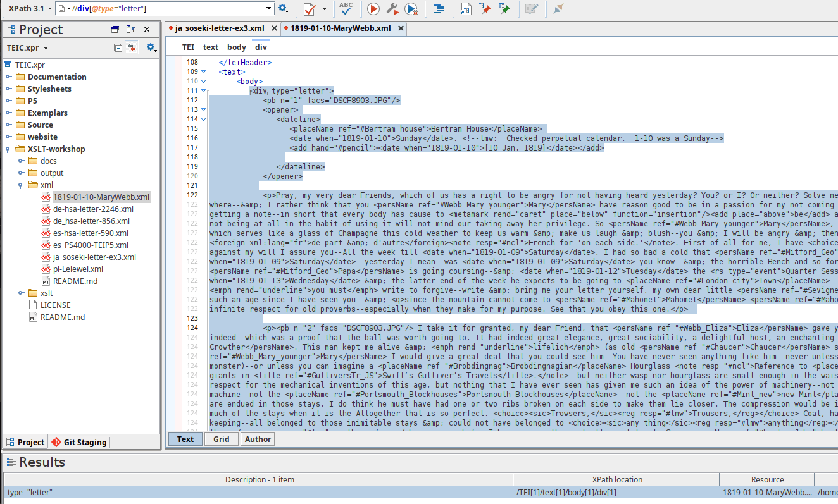
Task: Fold the text element at line 109
Action: pos(204,71)
